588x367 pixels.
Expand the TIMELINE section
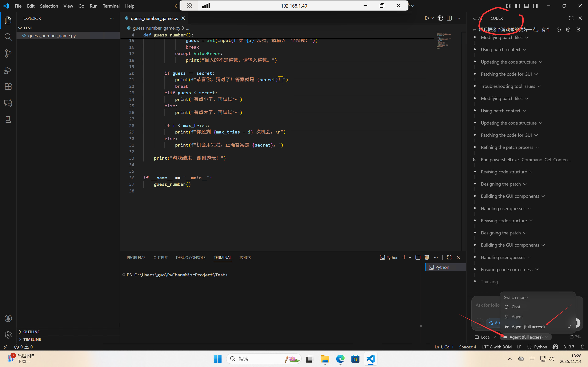click(32, 339)
